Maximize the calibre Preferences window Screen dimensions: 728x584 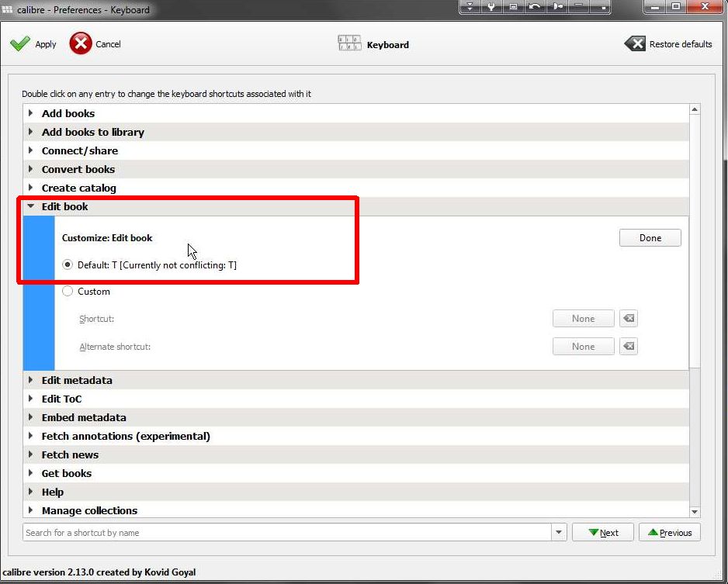[x=676, y=6]
